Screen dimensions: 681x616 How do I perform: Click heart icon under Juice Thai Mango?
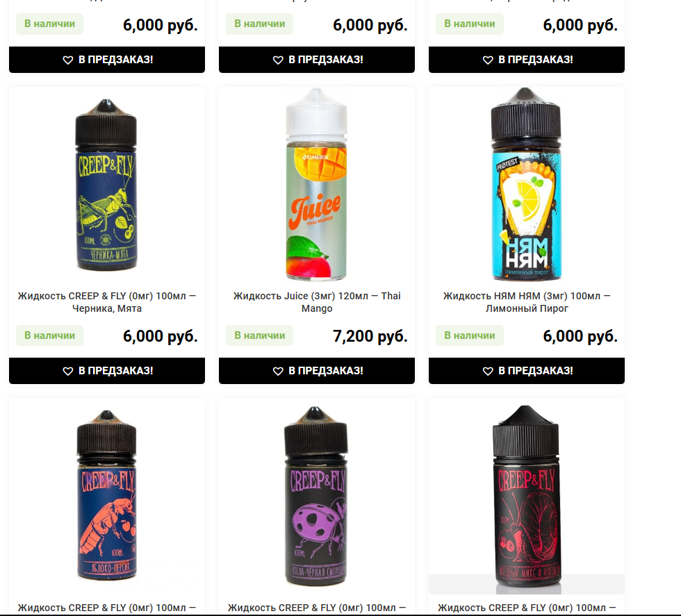278,371
